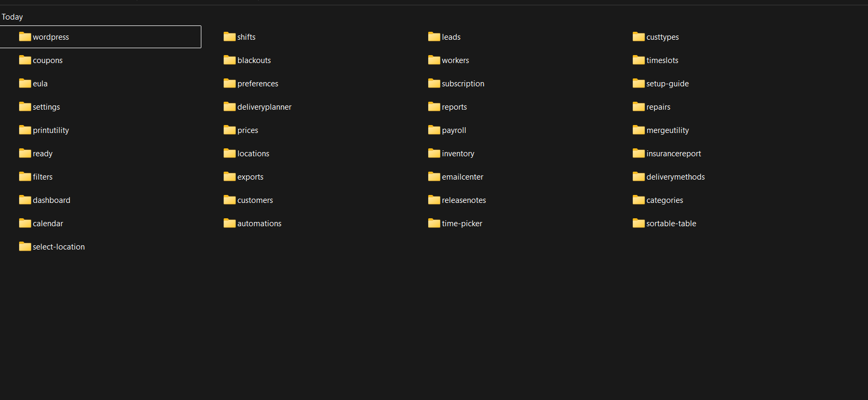Viewport: 868px width, 400px height.
Task: Click the leads folder icon
Action: 434,37
